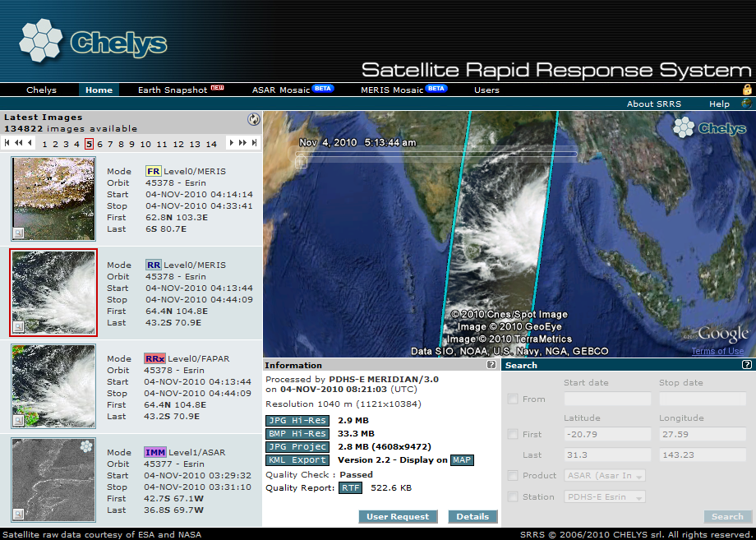Expand the Station dropdown PDHS-E Esrin
Image resolution: width=756 pixels, height=540 pixels.
[605, 496]
